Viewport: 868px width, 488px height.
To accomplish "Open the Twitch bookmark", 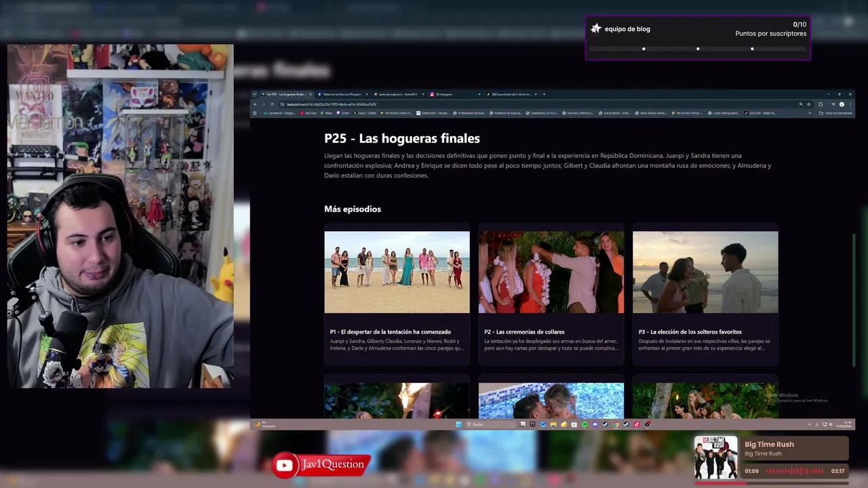I will coord(343,113).
